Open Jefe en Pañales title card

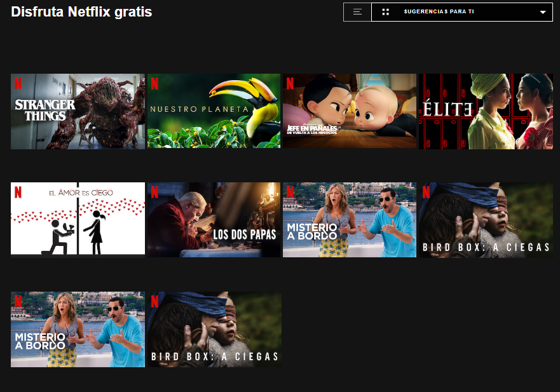click(349, 112)
